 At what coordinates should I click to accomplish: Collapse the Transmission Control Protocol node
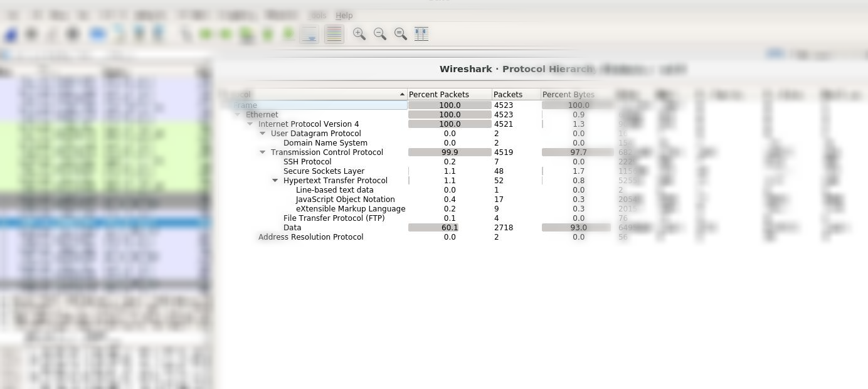pos(263,152)
